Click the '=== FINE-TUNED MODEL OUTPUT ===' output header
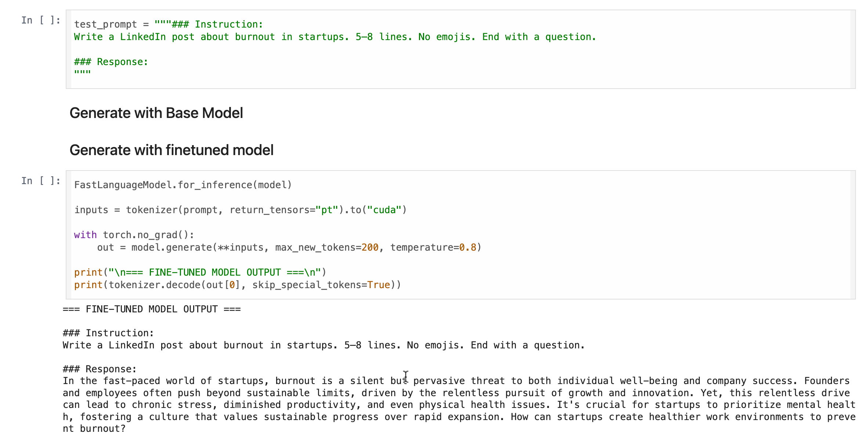The height and width of the screenshot is (441, 868). [152, 309]
